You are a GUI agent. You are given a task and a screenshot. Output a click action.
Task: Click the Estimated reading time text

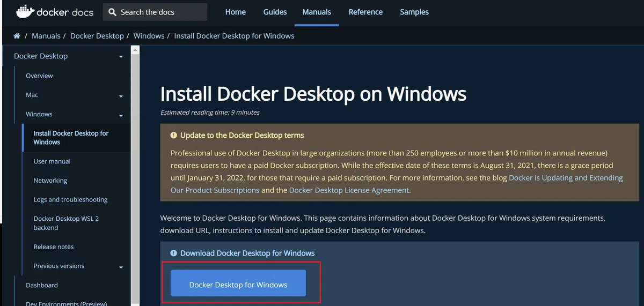[210, 113]
